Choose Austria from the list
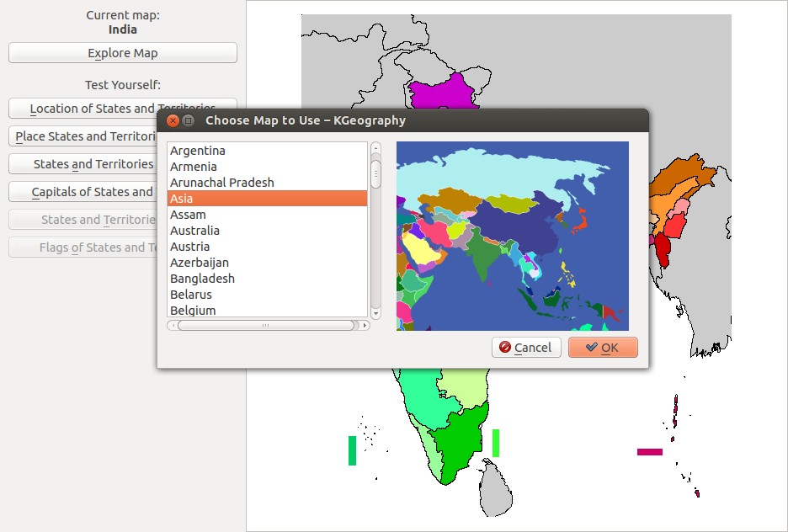The image size is (788, 532). [267, 247]
